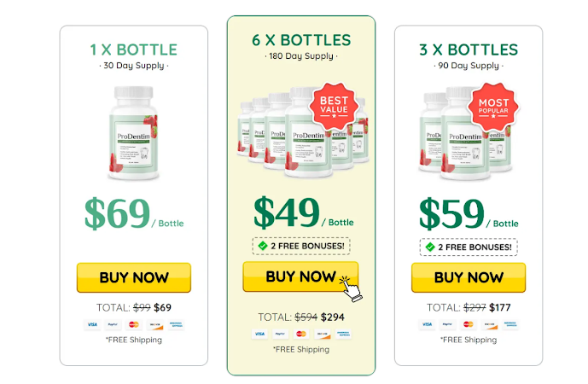Click the Discover icon under 6 bottles package
This screenshot has width=588, height=384.
pyautogui.click(x=323, y=334)
